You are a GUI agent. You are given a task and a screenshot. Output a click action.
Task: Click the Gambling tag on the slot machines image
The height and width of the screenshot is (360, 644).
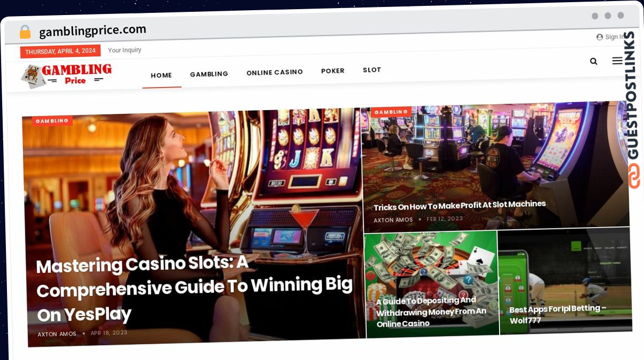391,112
